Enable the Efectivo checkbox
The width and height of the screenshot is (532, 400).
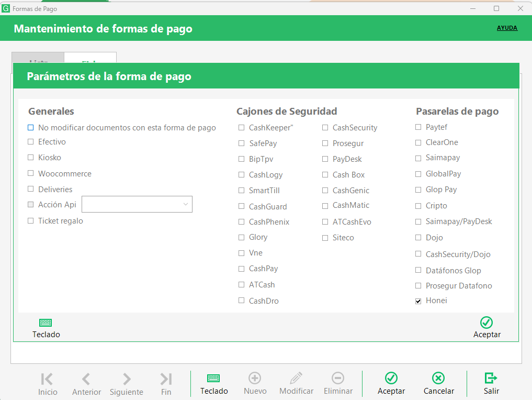pyautogui.click(x=31, y=142)
